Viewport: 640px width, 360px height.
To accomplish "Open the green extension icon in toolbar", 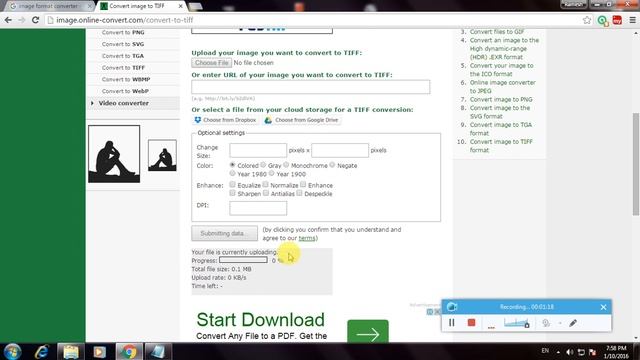I will (x=602, y=20).
